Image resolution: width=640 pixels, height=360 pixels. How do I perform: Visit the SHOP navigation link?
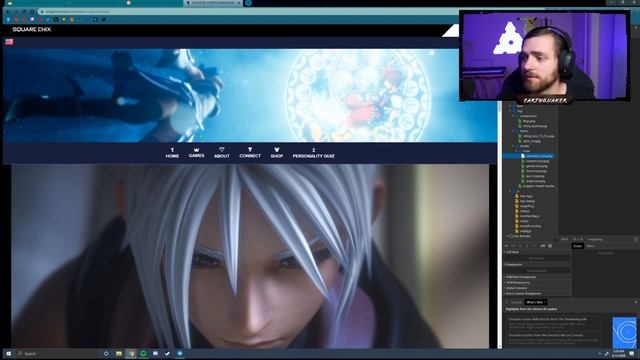pyautogui.click(x=276, y=153)
